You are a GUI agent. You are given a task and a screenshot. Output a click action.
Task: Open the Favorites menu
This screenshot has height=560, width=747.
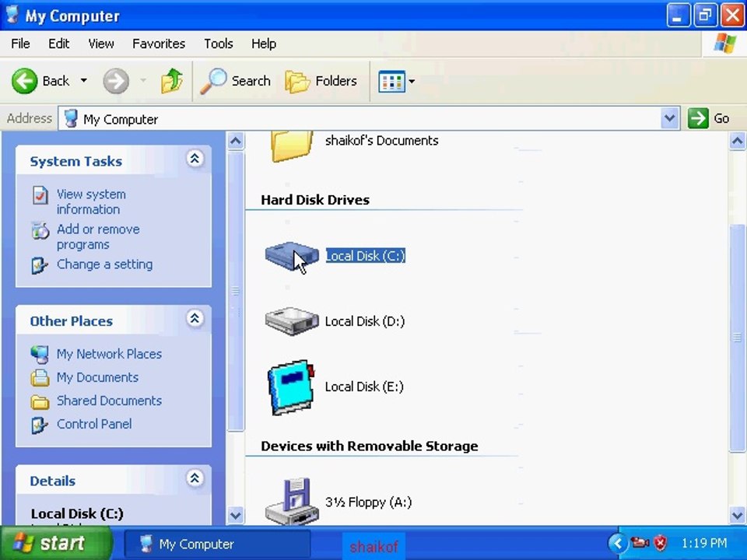point(159,44)
